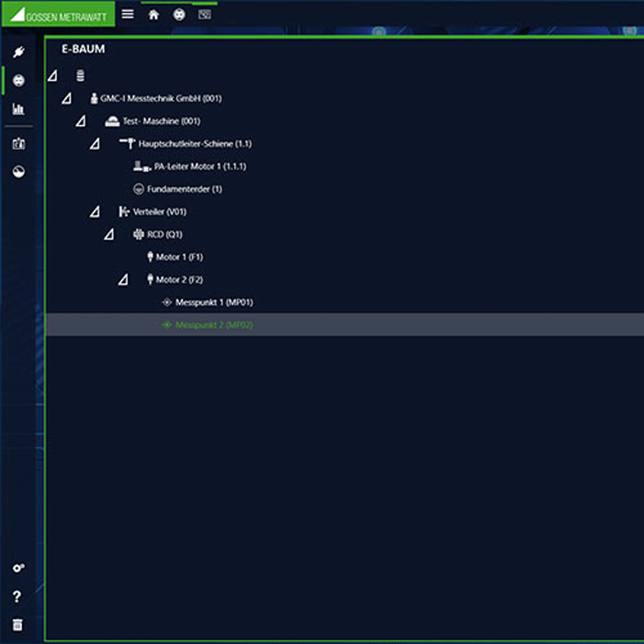Viewport: 644px width, 644px height.
Task: Go to the Home tab icon
Action: (x=153, y=15)
